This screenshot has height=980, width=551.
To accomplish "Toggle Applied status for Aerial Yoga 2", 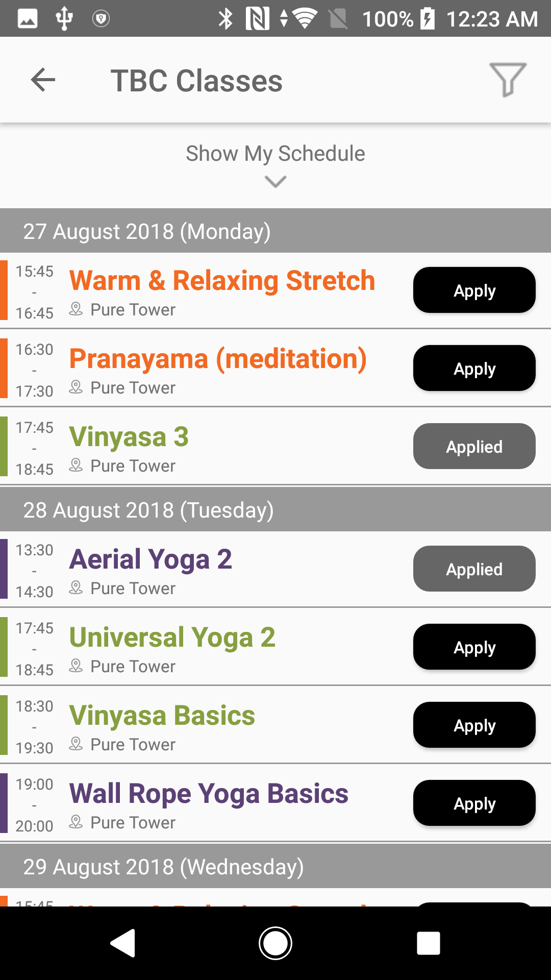I will (x=474, y=569).
